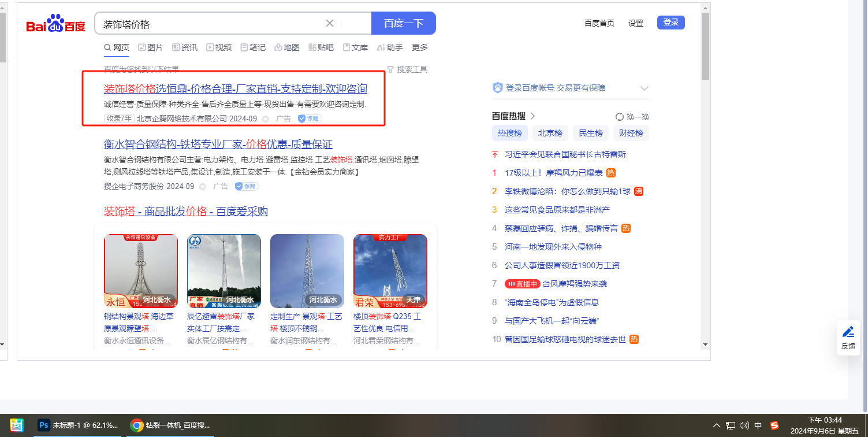This screenshot has height=437, width=868.
Task: Show hidden system tray icons
Action: [x=717, y=425]
